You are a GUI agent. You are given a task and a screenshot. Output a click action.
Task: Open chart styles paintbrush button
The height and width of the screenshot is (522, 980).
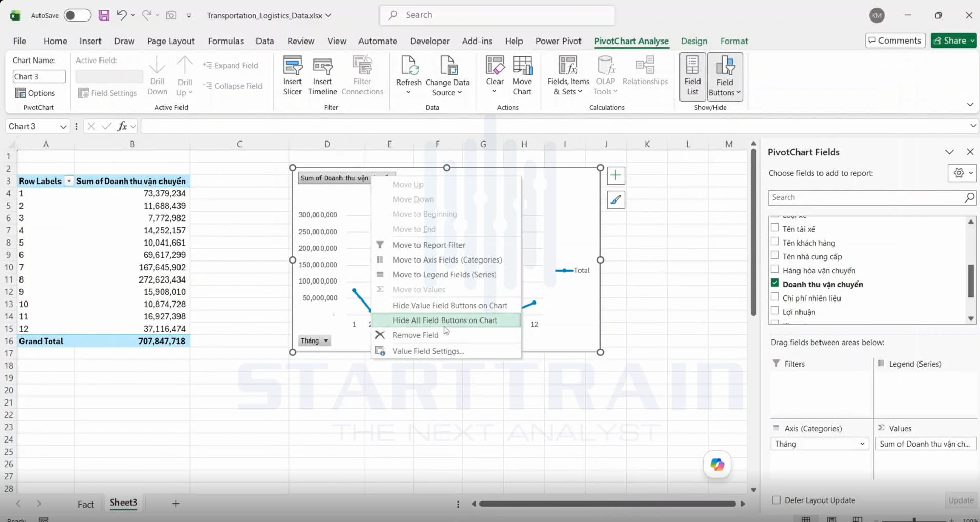tap(615, 199)
